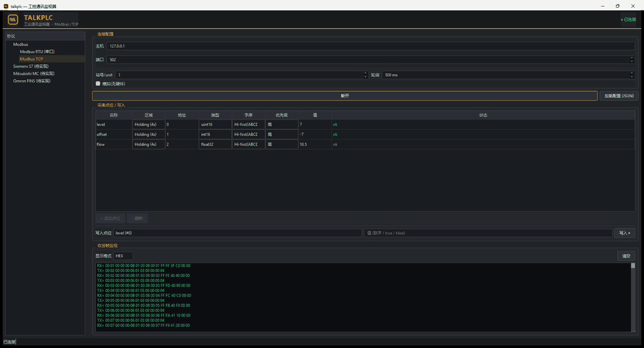Click the 类型 column header

click(216, 116)
